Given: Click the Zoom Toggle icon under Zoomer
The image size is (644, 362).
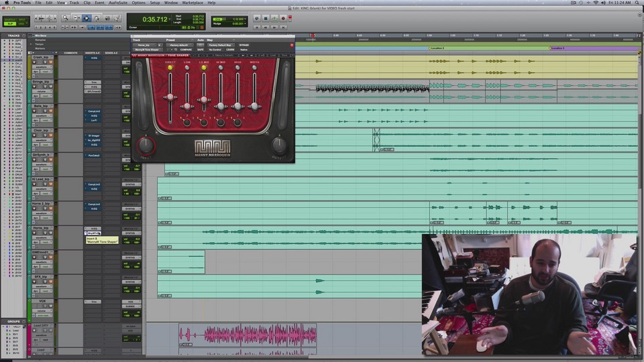Looking at the screenshot, I should 65,27.
